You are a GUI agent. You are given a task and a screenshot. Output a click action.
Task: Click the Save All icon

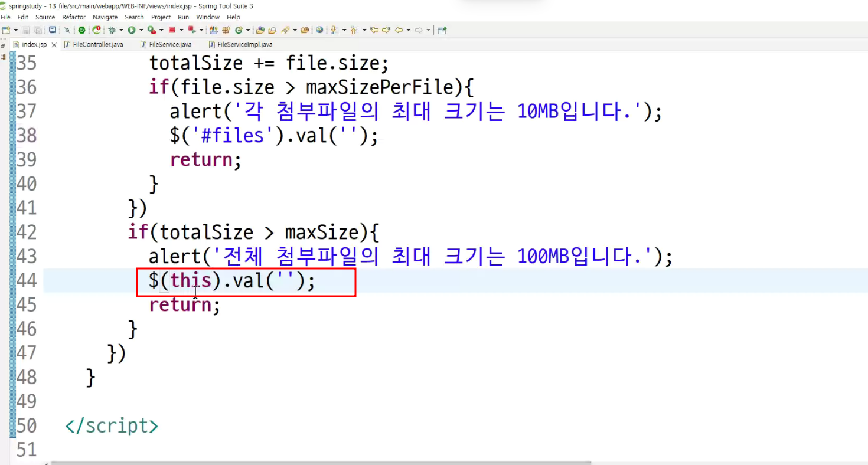click(x=37, y=30)
